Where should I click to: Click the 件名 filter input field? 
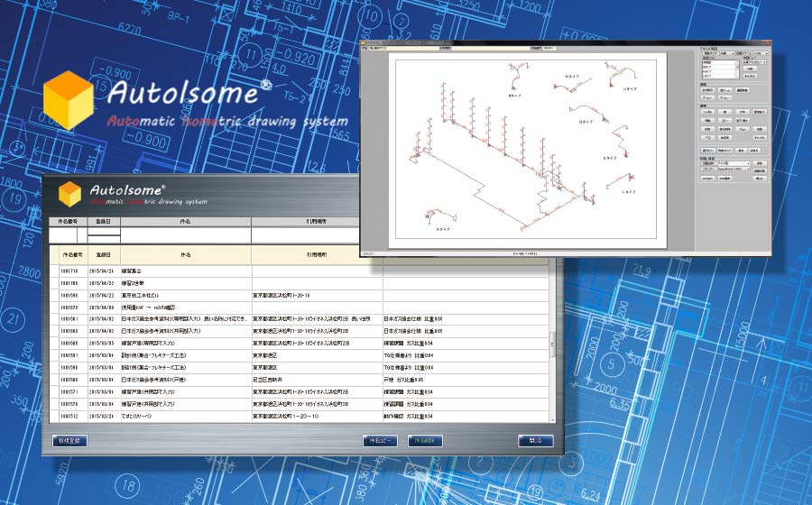click(185, 235)
